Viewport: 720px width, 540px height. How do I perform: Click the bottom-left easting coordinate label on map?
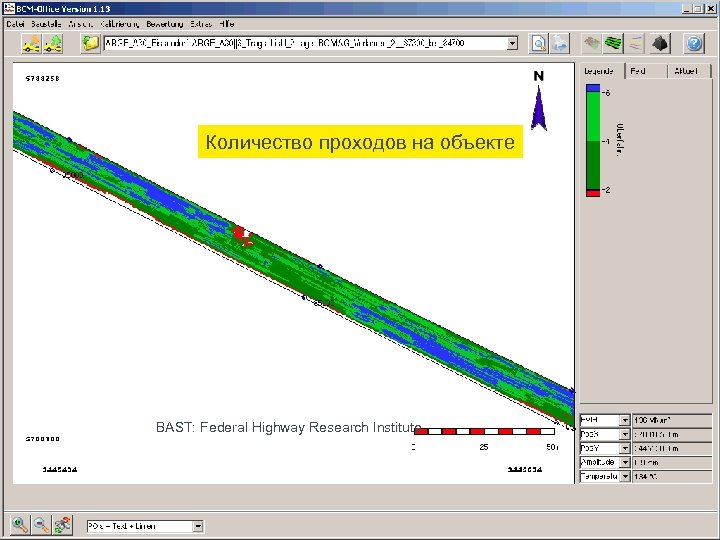(60, 469)
